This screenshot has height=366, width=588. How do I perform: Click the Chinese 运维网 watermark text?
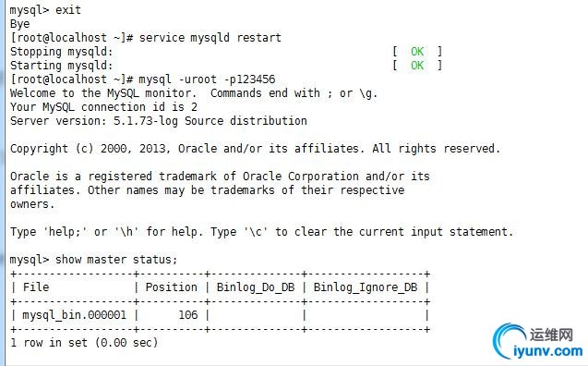(x=551, y=335)
